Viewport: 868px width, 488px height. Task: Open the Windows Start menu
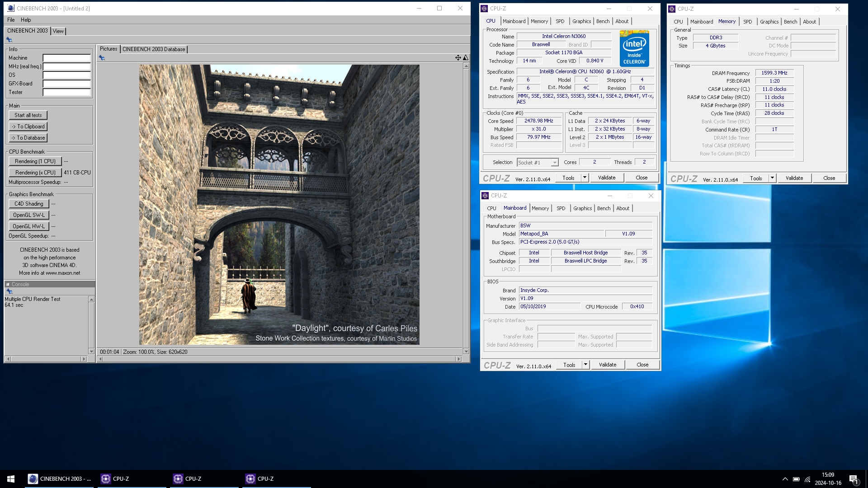[x=11, y=479]
